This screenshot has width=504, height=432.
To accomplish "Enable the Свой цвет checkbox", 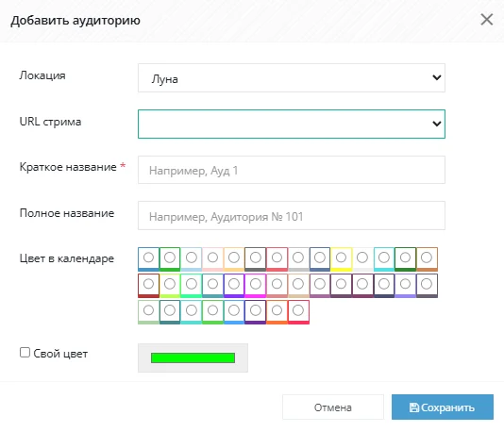I will (25, 353).
